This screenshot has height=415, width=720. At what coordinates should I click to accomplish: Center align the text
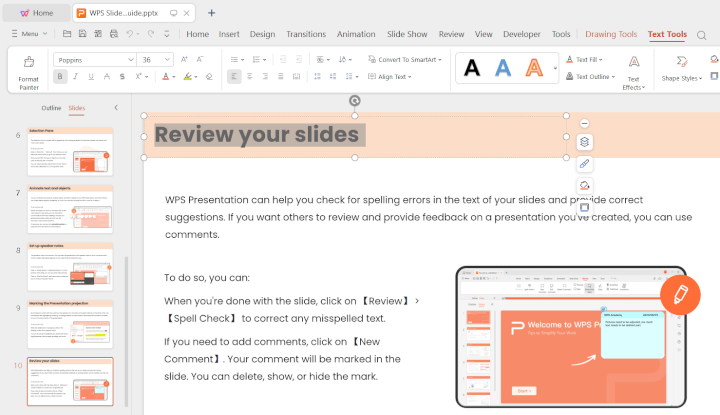tap(249, 76)
